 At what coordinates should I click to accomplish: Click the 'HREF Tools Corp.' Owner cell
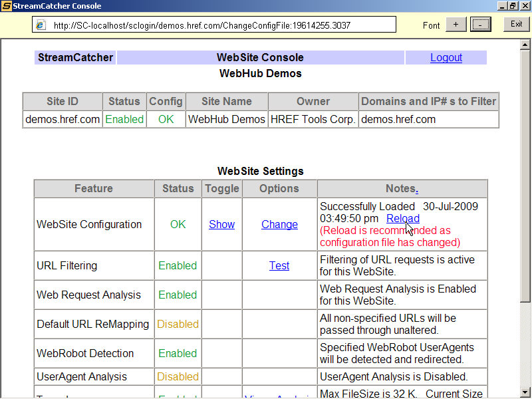point(313,119)
